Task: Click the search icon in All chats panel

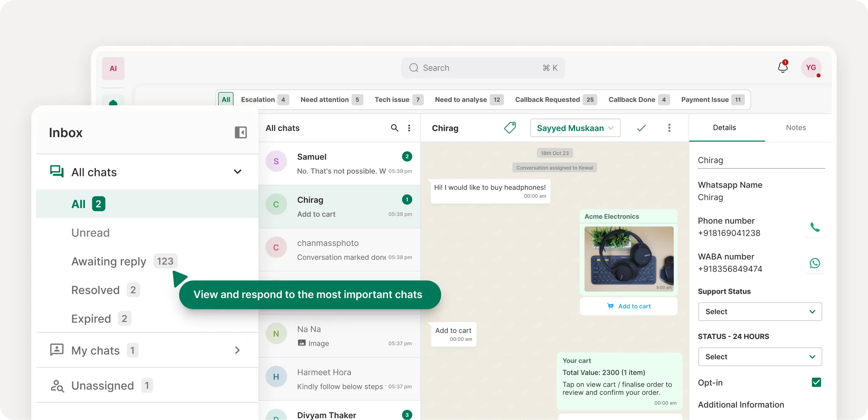Action: [394, 128]
